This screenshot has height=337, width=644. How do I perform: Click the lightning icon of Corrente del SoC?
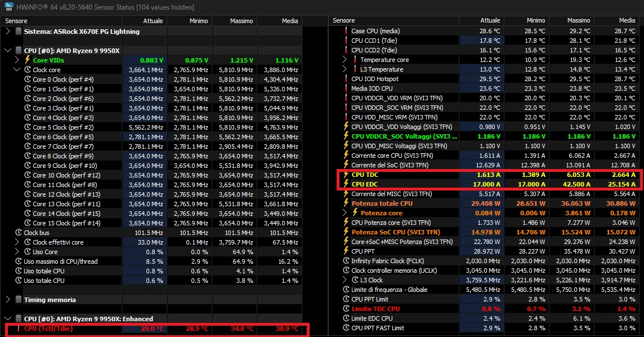(346, 165)
